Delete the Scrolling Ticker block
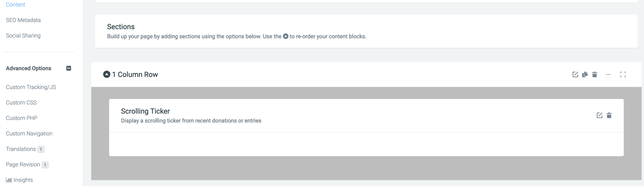The image size is (644, 186). (x=609, y=115)
